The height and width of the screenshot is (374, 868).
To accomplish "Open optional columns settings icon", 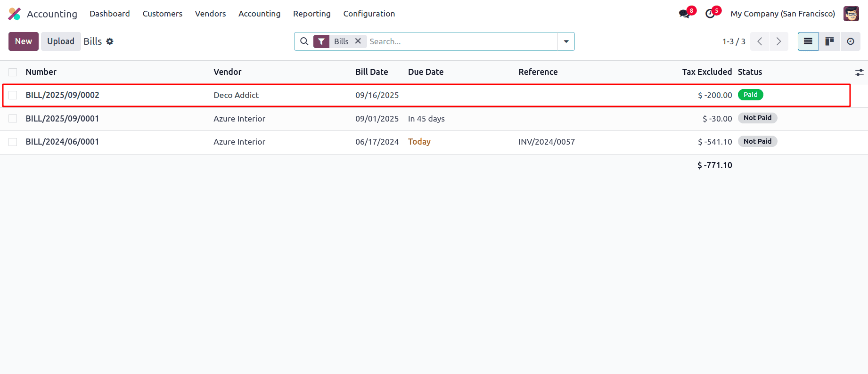I will (860, 72).
